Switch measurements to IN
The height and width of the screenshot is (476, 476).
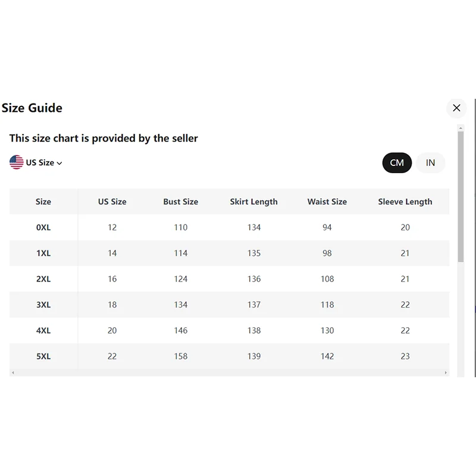click(430, 162)
